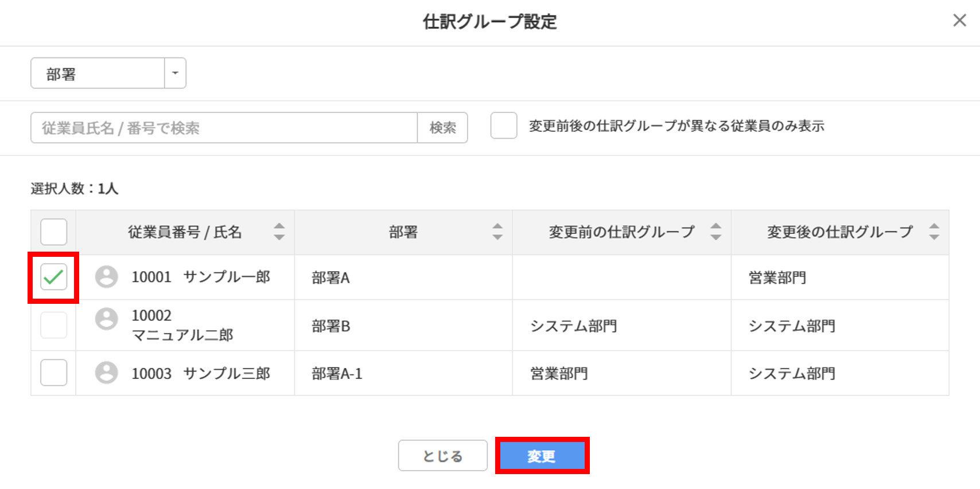Viewport: 980px width, 489px height.
Task: Click the 部署 combo box field
Action: click(98, 73)
